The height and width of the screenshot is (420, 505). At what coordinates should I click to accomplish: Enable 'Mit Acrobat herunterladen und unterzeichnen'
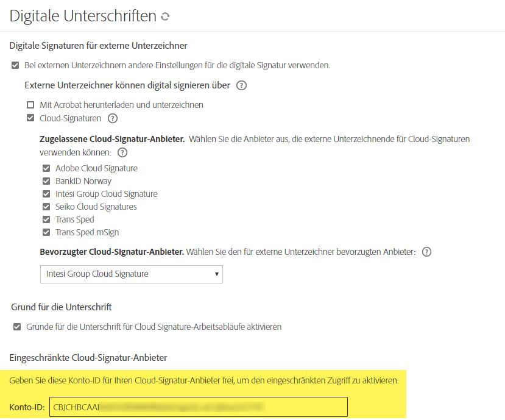(x=30, y=105)
